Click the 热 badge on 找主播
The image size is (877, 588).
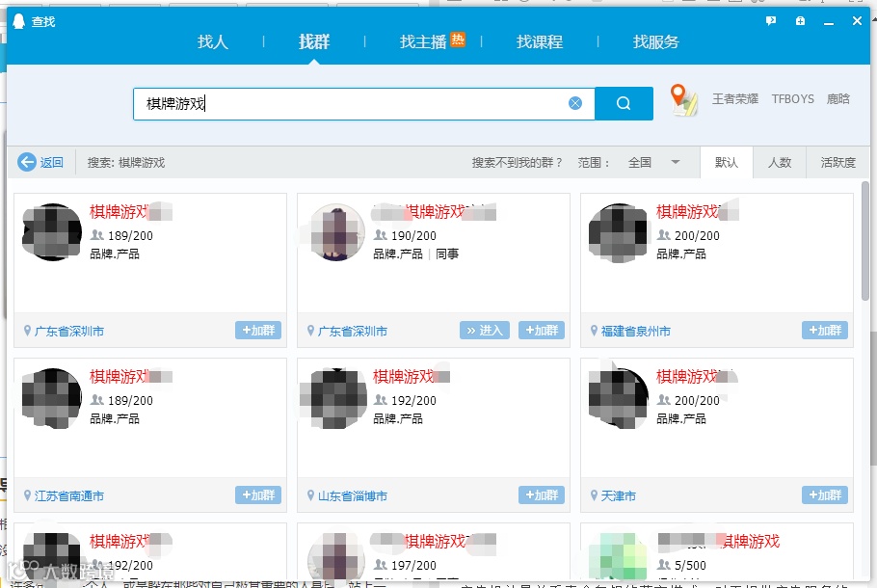pos(458,40)
